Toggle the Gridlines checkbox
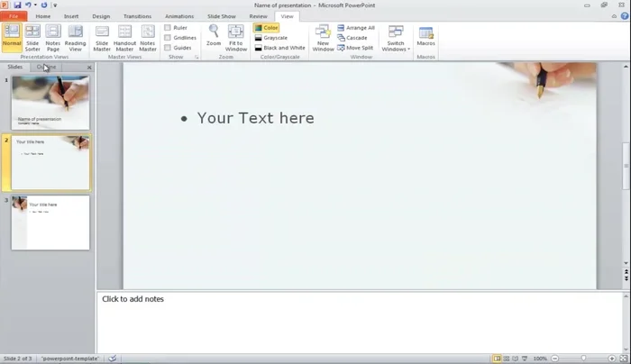 (169, 38)
